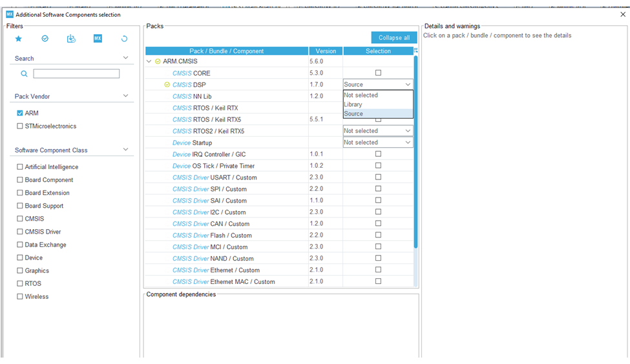Choose 'Not selected' in the DSP dropdown list

coord(378,95)
